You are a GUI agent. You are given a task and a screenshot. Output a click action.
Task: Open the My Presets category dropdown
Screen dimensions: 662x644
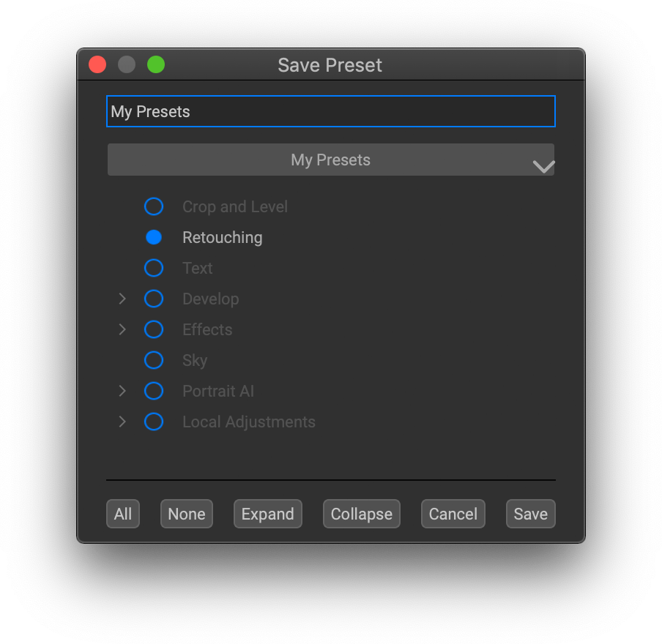331,160
